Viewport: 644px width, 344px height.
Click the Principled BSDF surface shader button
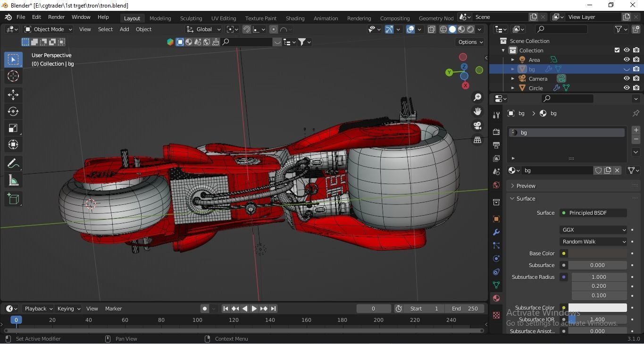[593, 213]
